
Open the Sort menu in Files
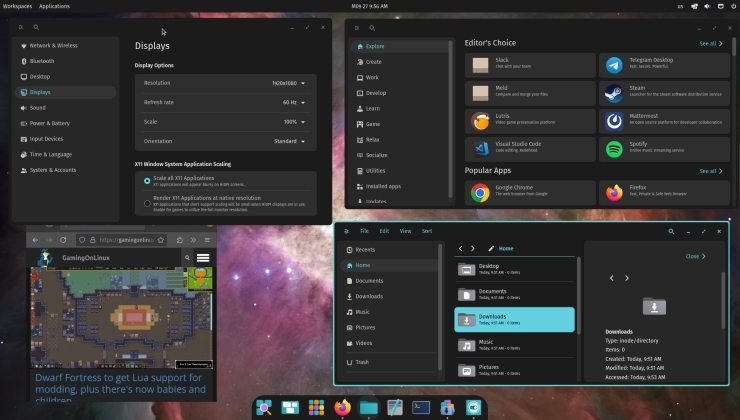(x=427, y=231)
